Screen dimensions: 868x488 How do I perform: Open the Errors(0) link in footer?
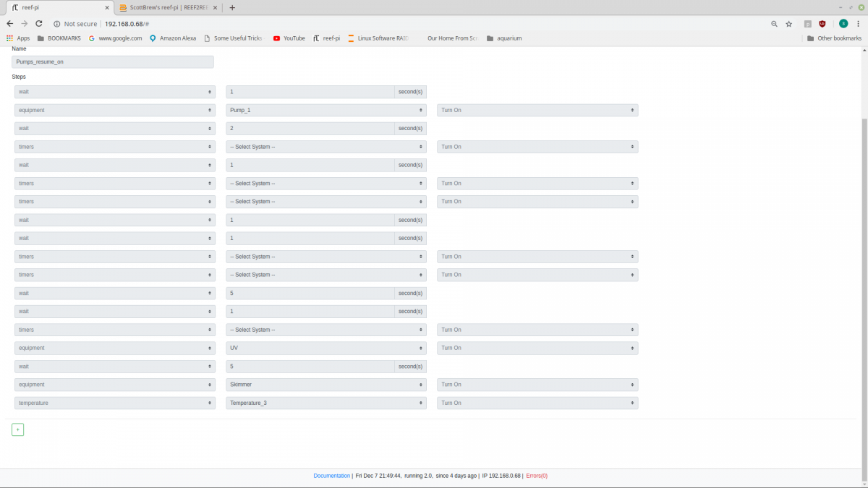537,476
